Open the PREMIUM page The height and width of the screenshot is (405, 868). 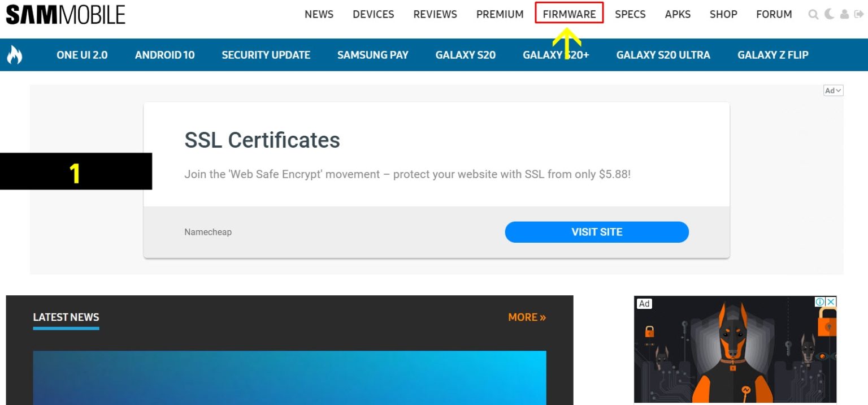500,14
